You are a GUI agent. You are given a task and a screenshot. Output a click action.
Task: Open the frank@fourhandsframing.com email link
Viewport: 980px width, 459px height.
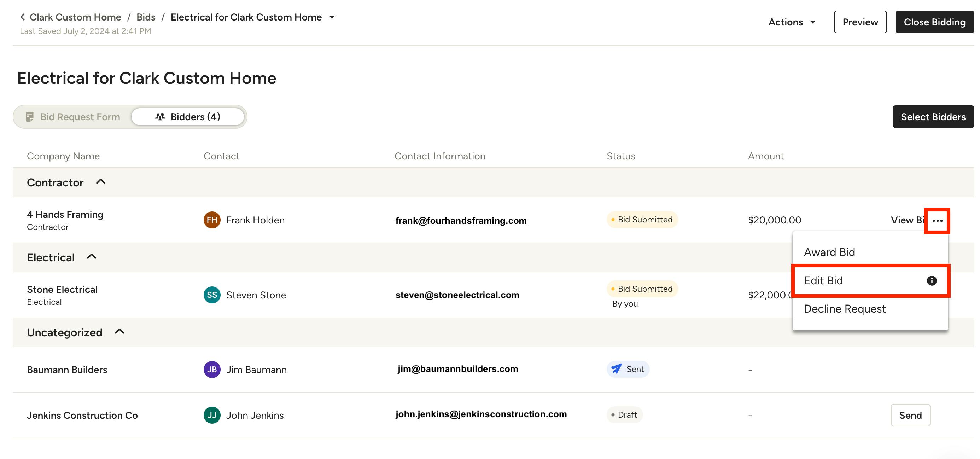point(461,221)
